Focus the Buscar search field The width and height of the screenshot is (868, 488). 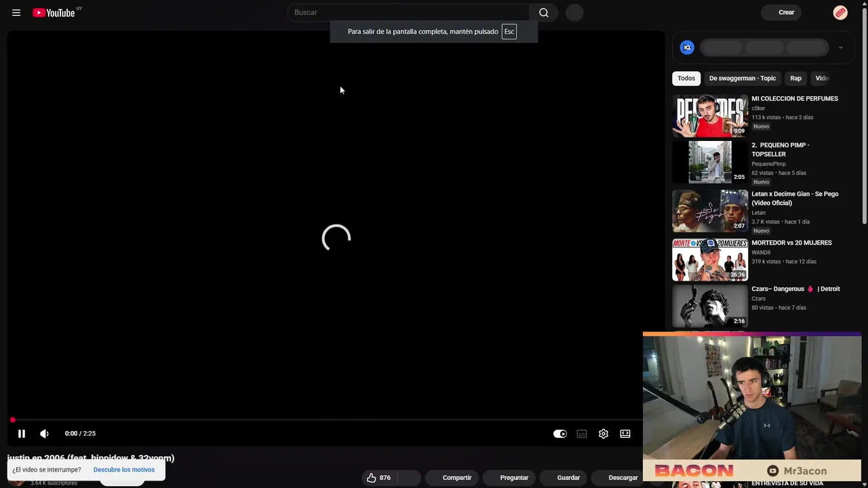click(409, 12)
